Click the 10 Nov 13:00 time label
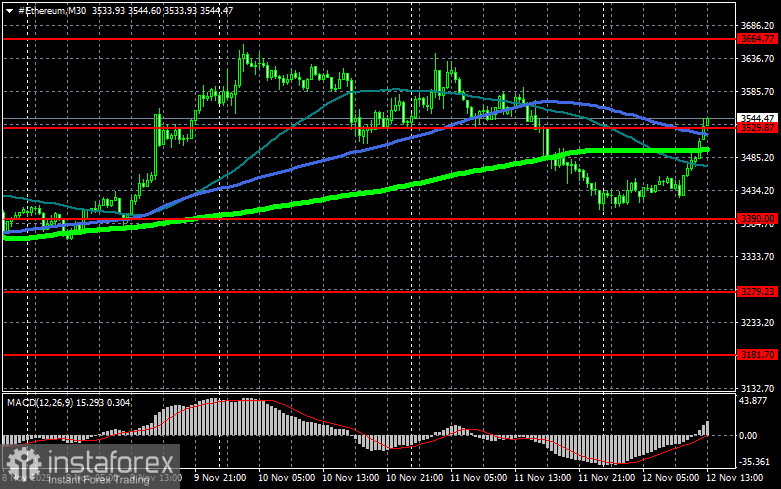 [x=351, y=478]
